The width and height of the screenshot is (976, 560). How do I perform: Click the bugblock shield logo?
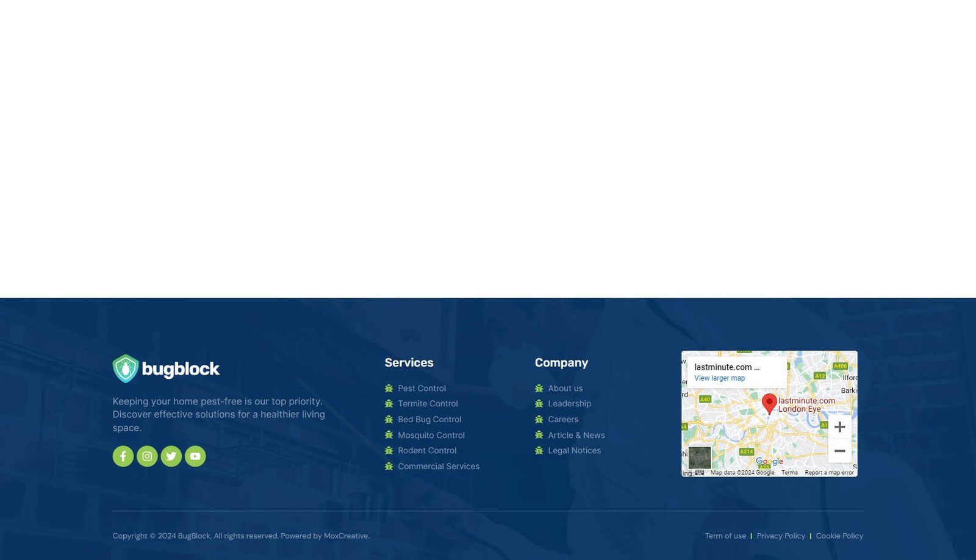[x=126, y=368]
